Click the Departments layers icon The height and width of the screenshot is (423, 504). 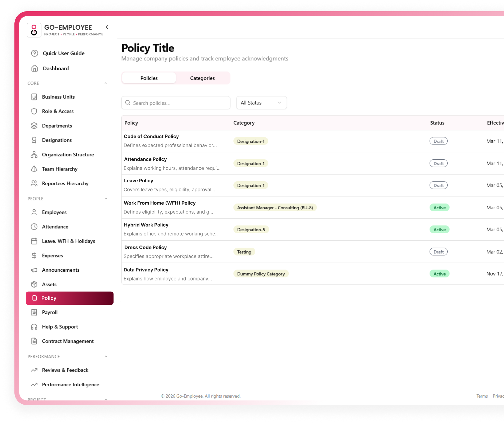[x=34, y=126]
